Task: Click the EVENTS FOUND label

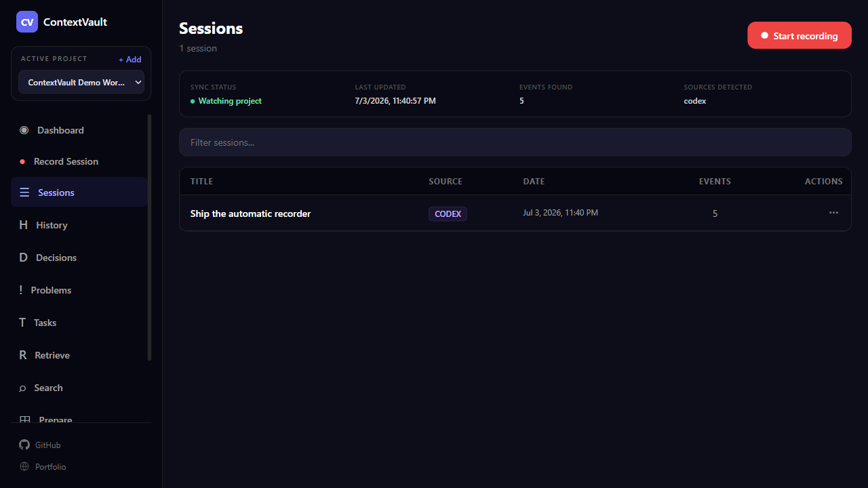Action: click(x=546, y=87)
